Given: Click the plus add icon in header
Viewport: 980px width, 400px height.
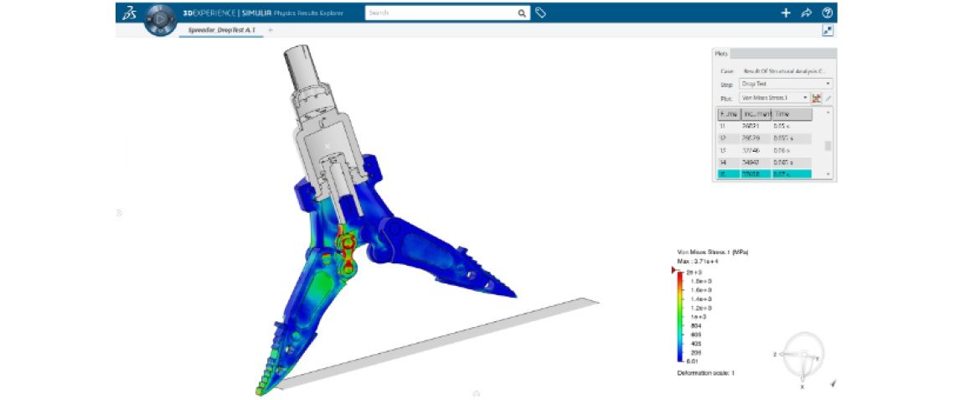Looking at the screenshot, I should click(x=786, y=13).
